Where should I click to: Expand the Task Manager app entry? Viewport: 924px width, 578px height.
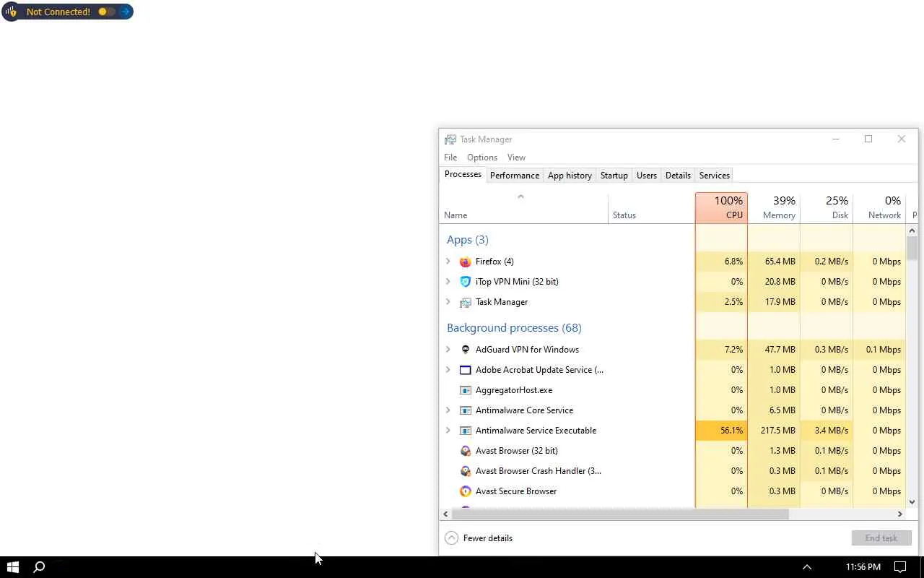point(448,302)
